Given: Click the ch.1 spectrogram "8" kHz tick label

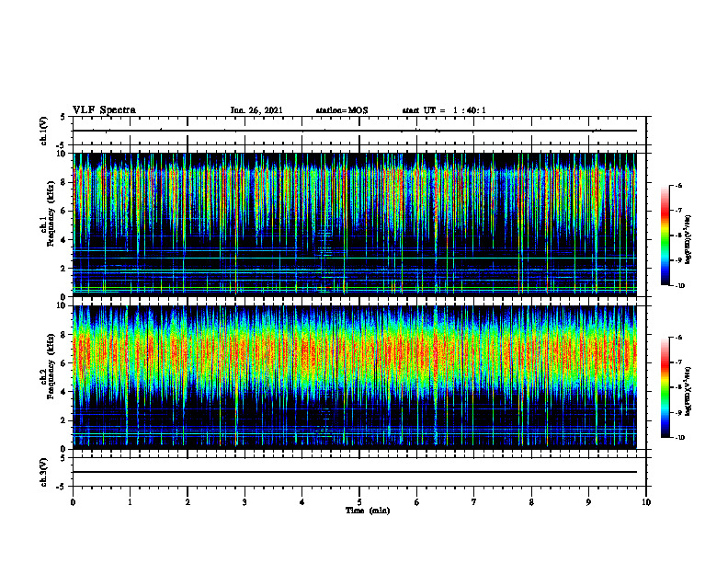Looking at the screenshot, I should point(64,182).
